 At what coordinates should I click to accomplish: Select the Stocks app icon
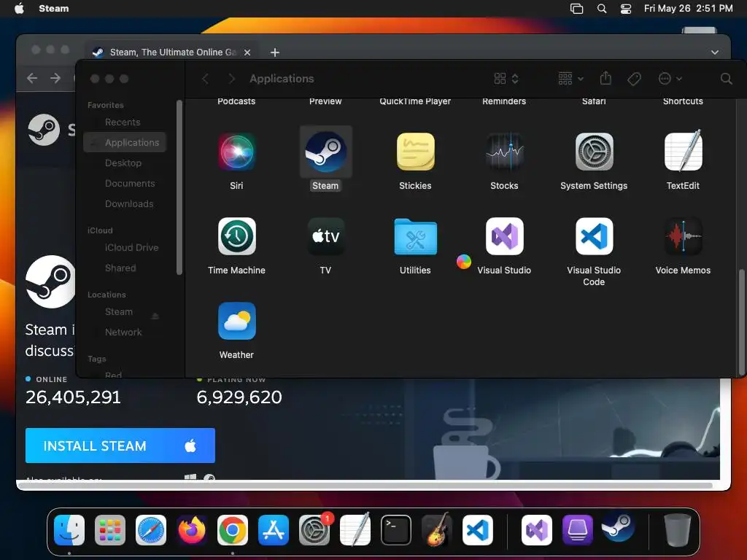coord(504,152)
